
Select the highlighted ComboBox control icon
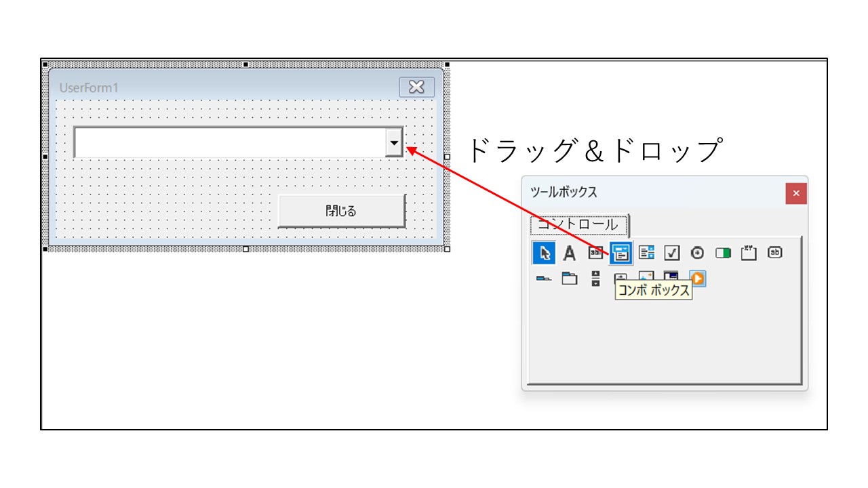[620, 253]
